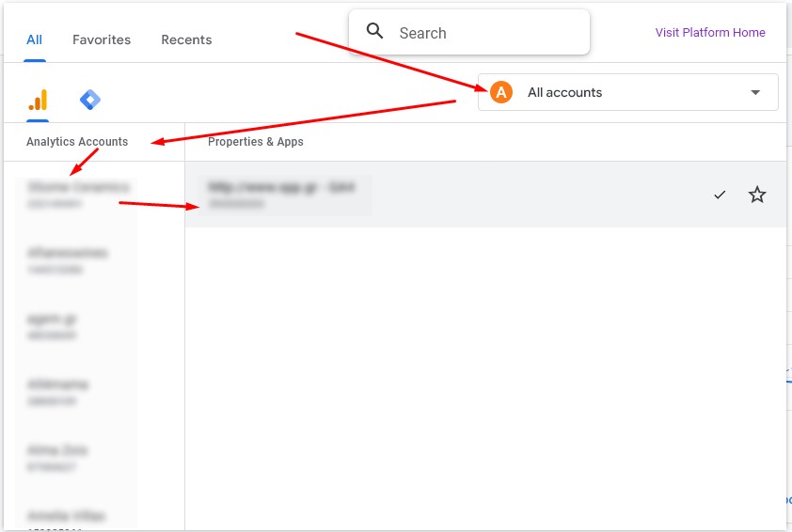Switch to the All tab
Screen dimensions: 792x532
(35, 39)
